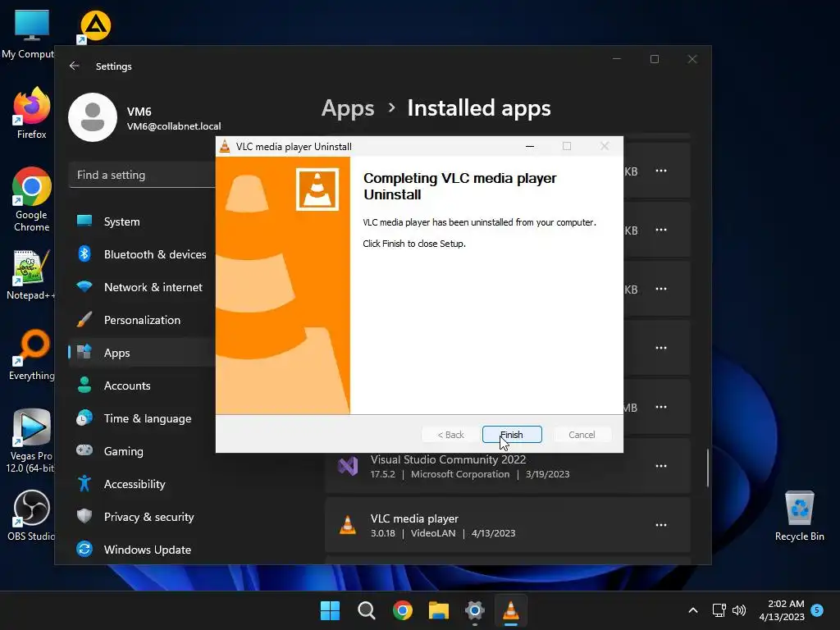Click the Find a setting search box
840x630 pixels.
(x=143, y=176)
